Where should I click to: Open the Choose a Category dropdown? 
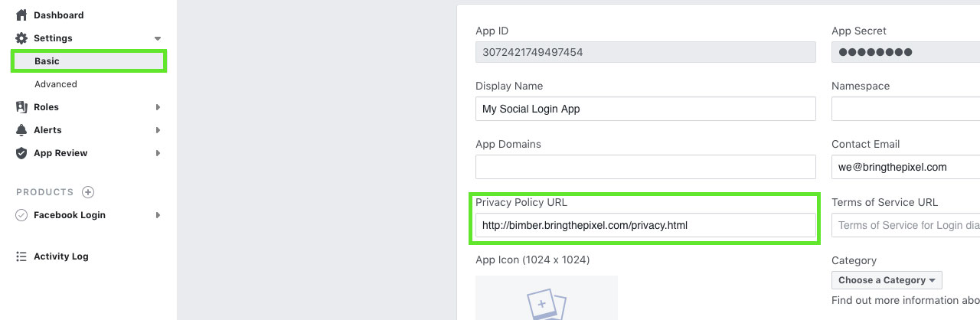(887, 280)
